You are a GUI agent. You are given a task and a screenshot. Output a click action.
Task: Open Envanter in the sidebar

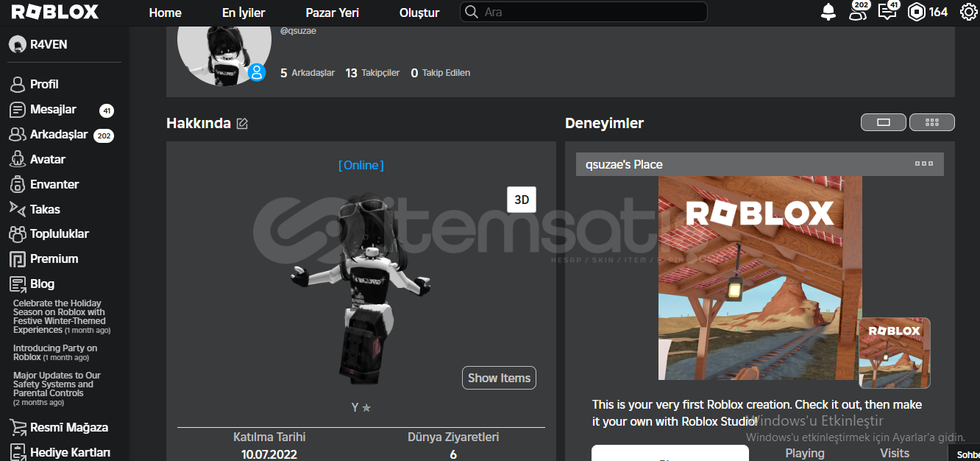coord(54,184)
